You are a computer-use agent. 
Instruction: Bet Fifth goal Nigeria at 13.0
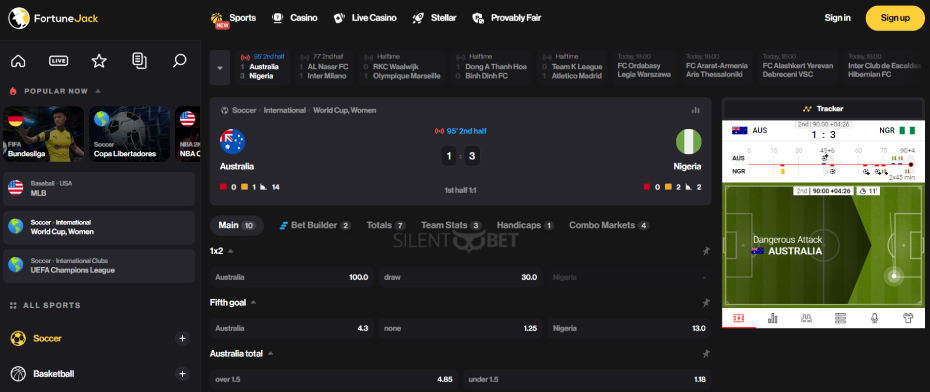pyautogui.click(x=629, y=328)
